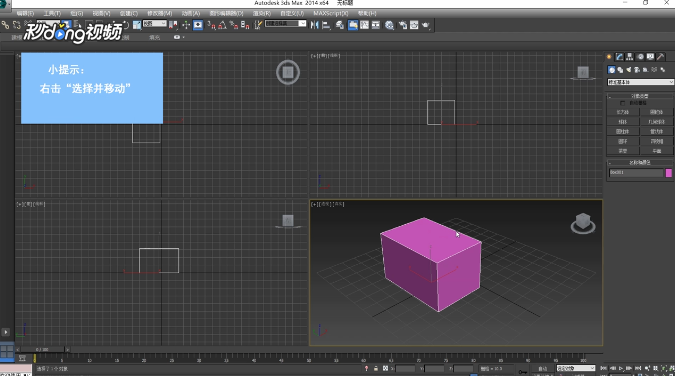The width and height of the screenshot is (675, 376).
Task: Toggle the Selection Lock padlock
Action: pos(376,369)
